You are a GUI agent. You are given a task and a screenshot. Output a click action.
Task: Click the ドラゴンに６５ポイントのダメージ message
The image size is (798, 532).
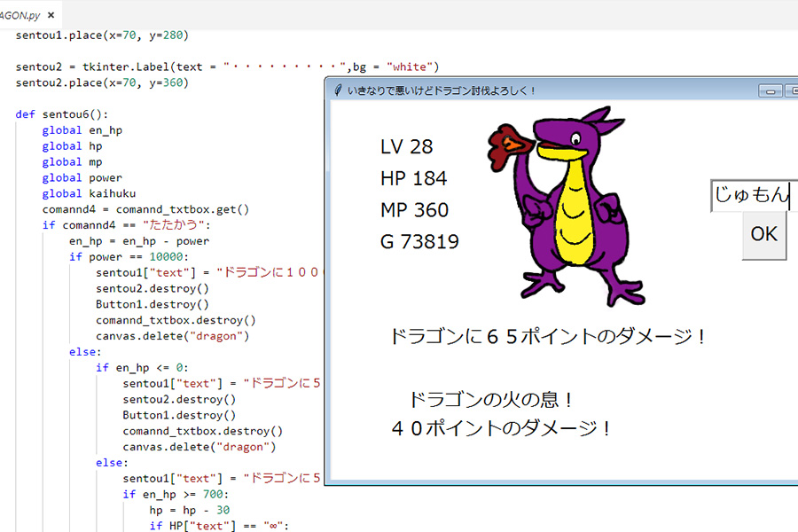548,337
